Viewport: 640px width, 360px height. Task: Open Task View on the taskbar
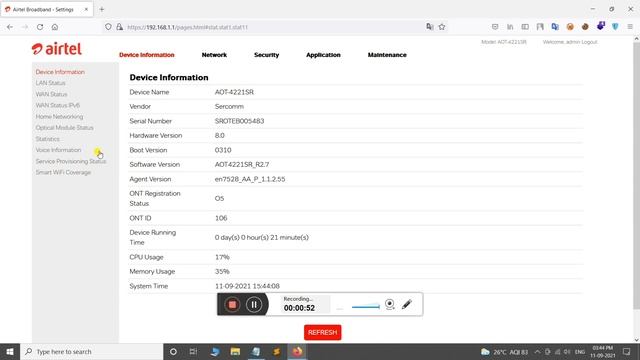click(x=193, y=351)
